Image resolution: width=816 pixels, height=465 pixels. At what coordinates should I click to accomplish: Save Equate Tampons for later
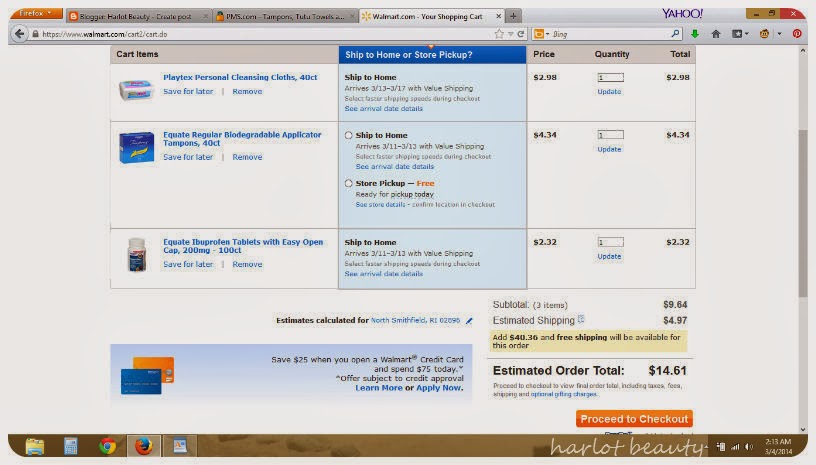(188, 157)
